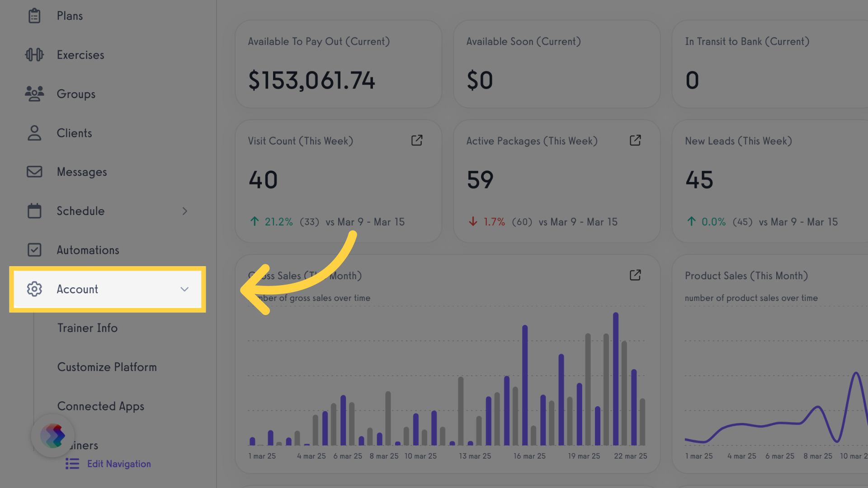Click the New Leads value 45
Viewport: 868px width, 488px height.
click(x=699, y=180)
